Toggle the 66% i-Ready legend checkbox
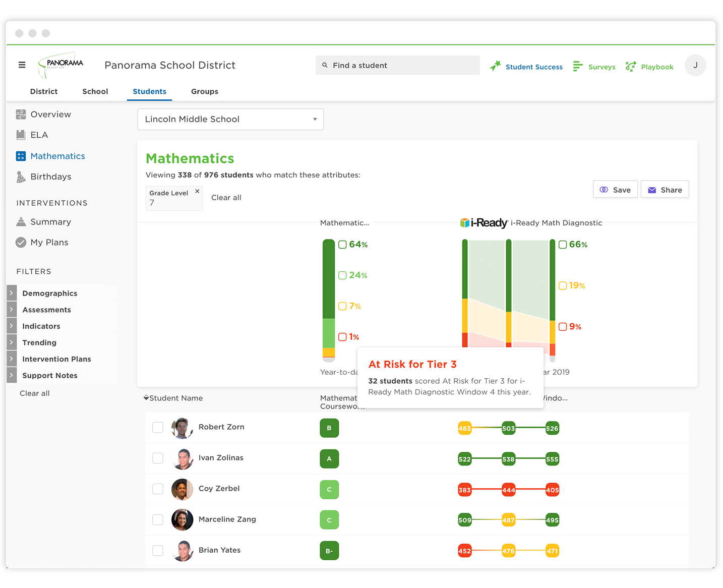This screenshot has width=723, height=588. click(x=562, y=244)
